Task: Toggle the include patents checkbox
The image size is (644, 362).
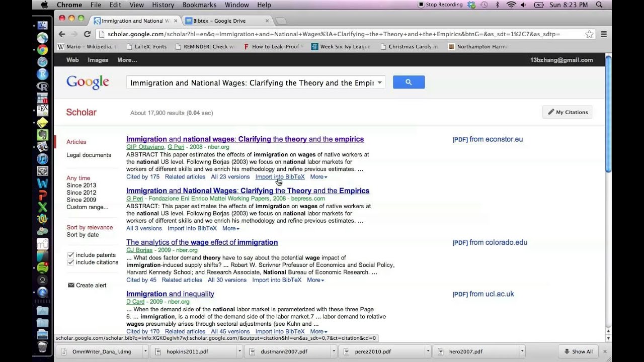Action: point(70,255)
